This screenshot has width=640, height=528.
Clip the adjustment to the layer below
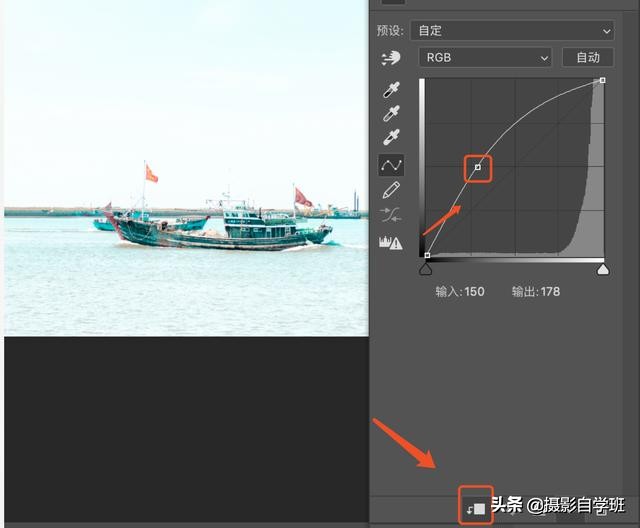476,508
